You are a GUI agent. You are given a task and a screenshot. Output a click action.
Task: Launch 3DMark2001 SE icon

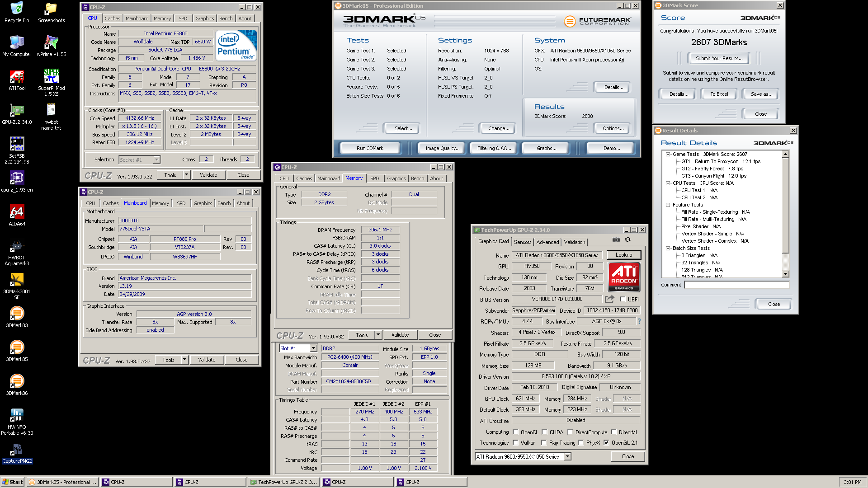17,286
